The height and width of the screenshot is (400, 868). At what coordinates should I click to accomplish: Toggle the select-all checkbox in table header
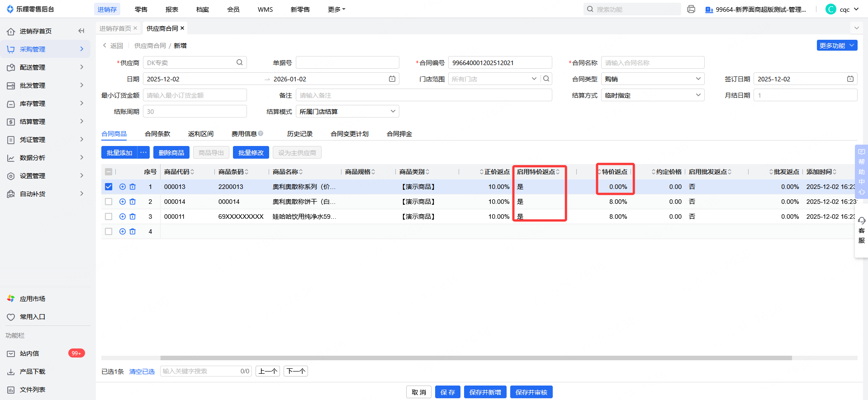click(x=109, y=172)
